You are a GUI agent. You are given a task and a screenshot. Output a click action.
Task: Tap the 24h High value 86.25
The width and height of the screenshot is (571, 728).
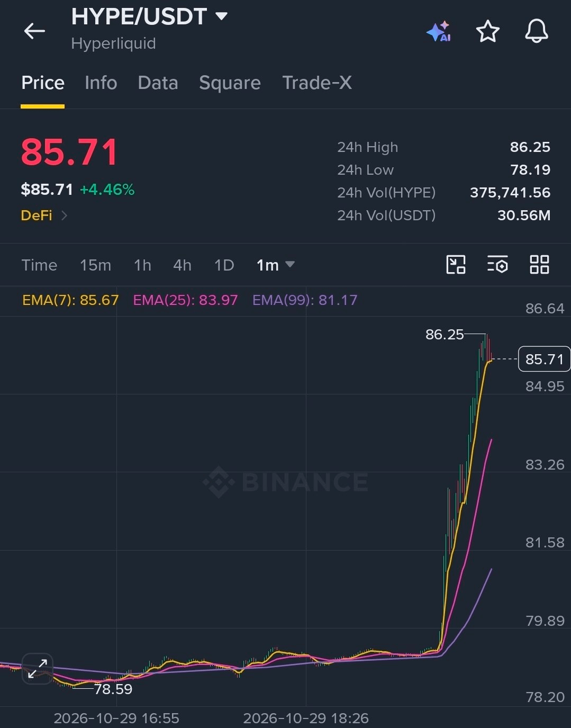click(530, 147)
